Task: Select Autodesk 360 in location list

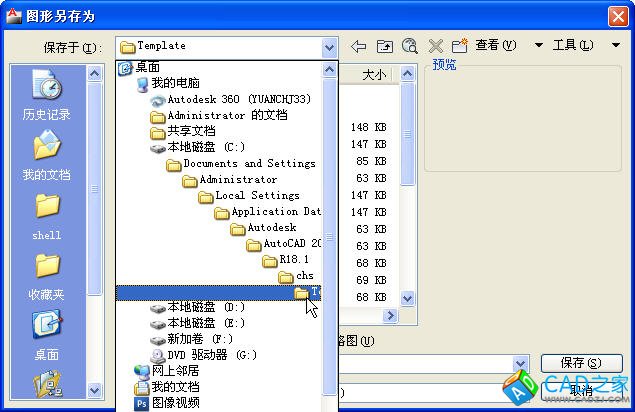Action: [238, 99]
